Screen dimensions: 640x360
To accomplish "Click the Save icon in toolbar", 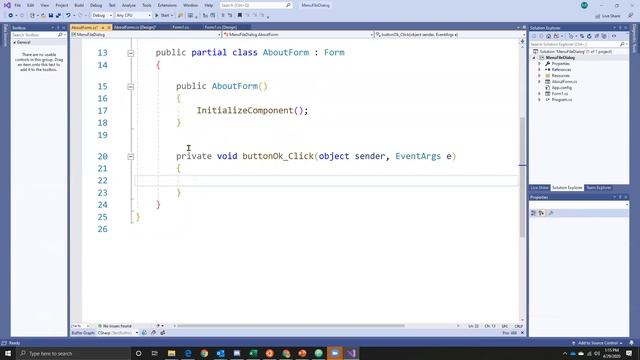I will (x=51, y=16).
